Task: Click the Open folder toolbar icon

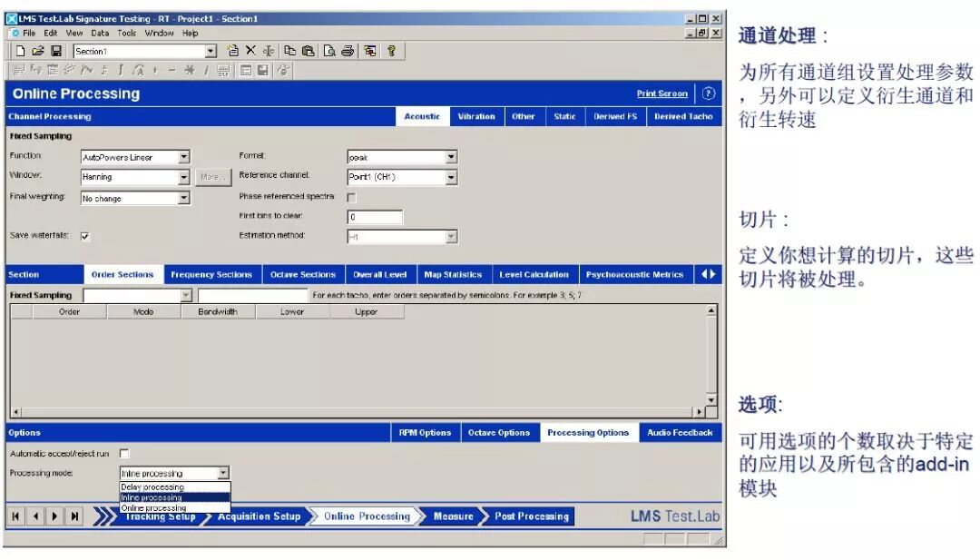Action: [38, 51]
